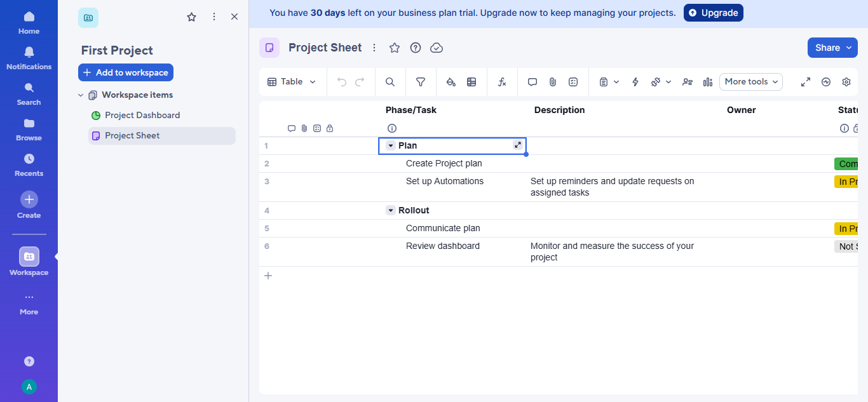Open the fill color paint bucket

coord(451,82)
